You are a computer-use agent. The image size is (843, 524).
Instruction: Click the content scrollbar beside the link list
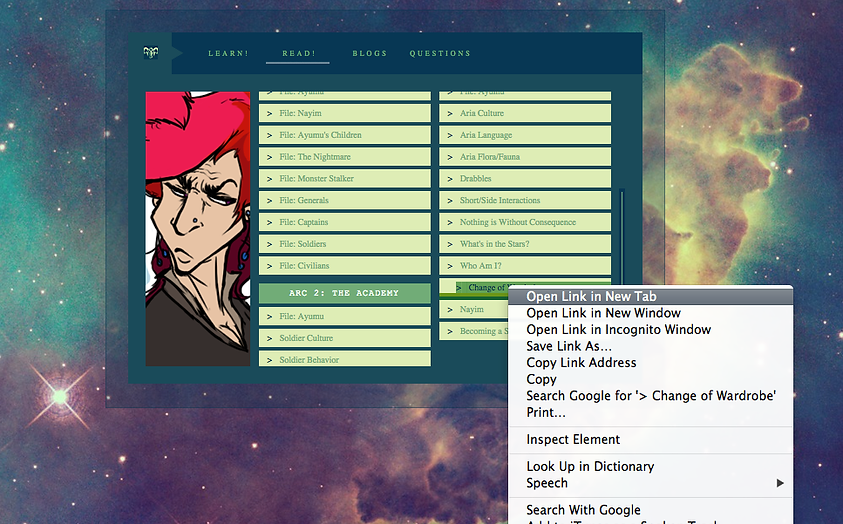tap(621, 236)
